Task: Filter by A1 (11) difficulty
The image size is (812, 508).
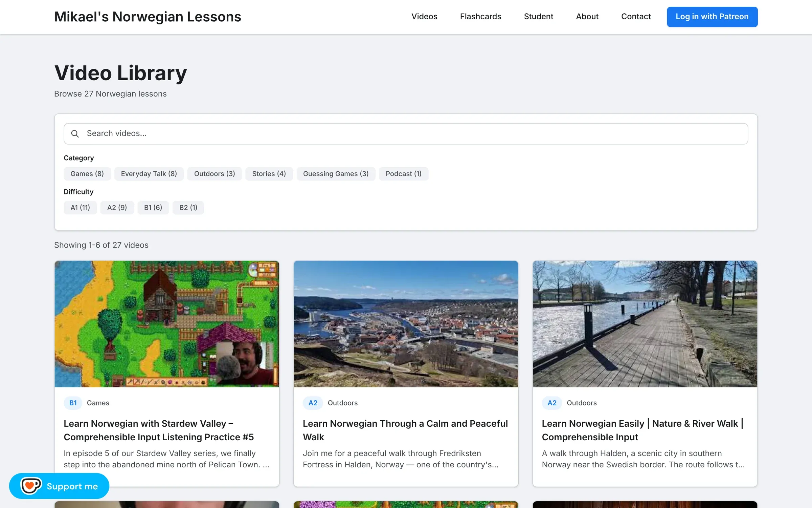Action: [80, 208]
